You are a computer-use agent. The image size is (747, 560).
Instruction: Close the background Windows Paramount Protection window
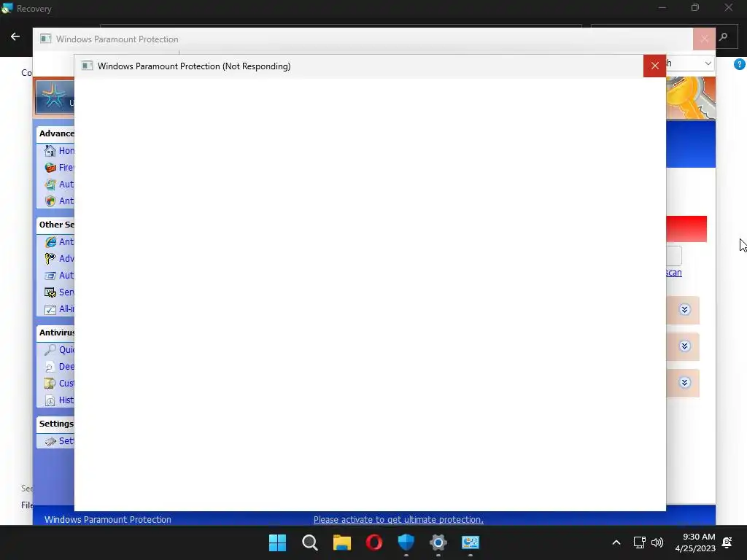[x=704, y=39]
